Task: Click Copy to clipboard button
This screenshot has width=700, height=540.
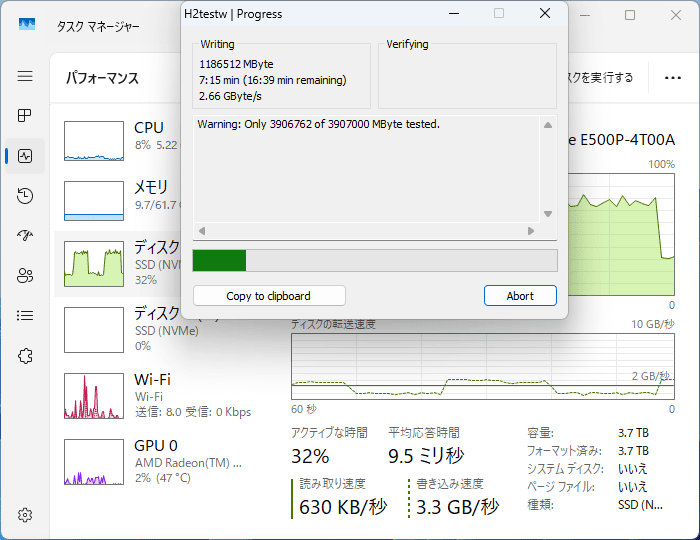Action: click(x=269, y=296)
